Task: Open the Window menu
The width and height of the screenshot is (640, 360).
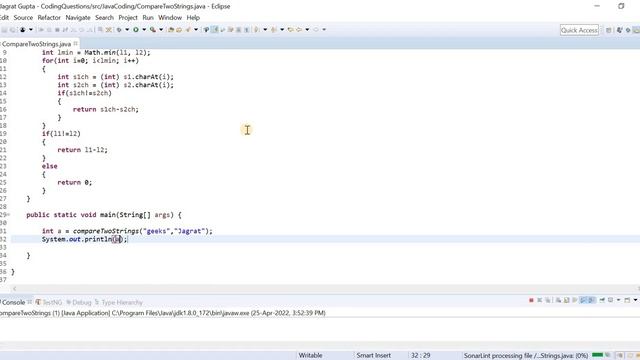Action: pos(170,18)
